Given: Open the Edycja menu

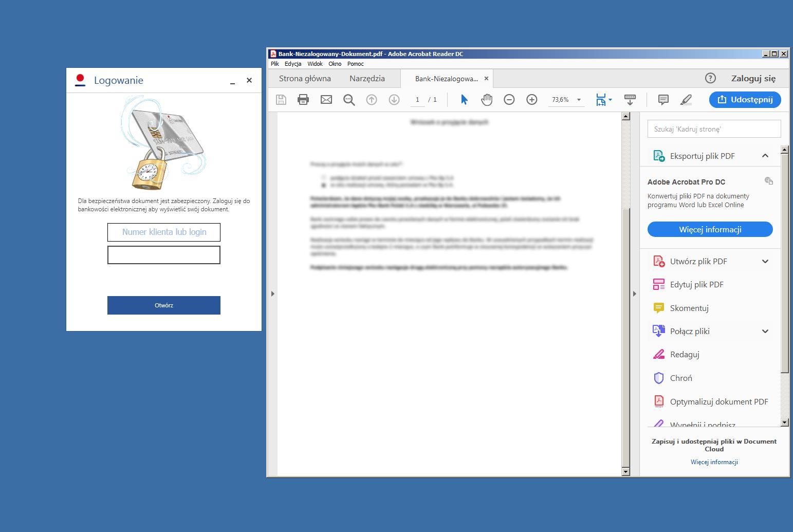Looking at the screenshot, I should (x=293, y=64).
